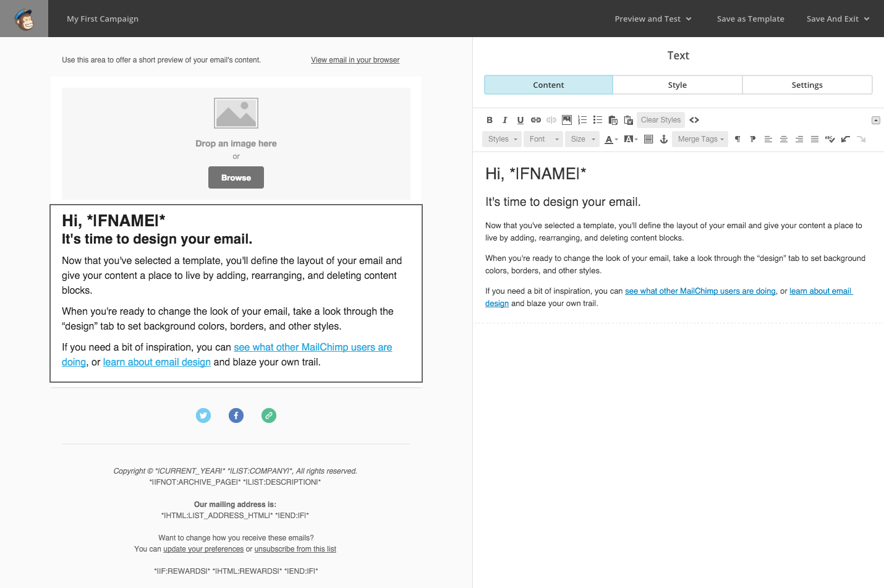This screenshot has height=588, width=884.
Task: Switch to the Settings tab
Action: (807, 85)
